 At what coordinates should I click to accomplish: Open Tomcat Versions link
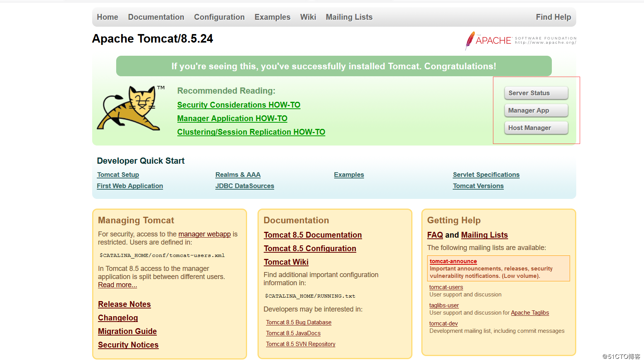(478, 186)
